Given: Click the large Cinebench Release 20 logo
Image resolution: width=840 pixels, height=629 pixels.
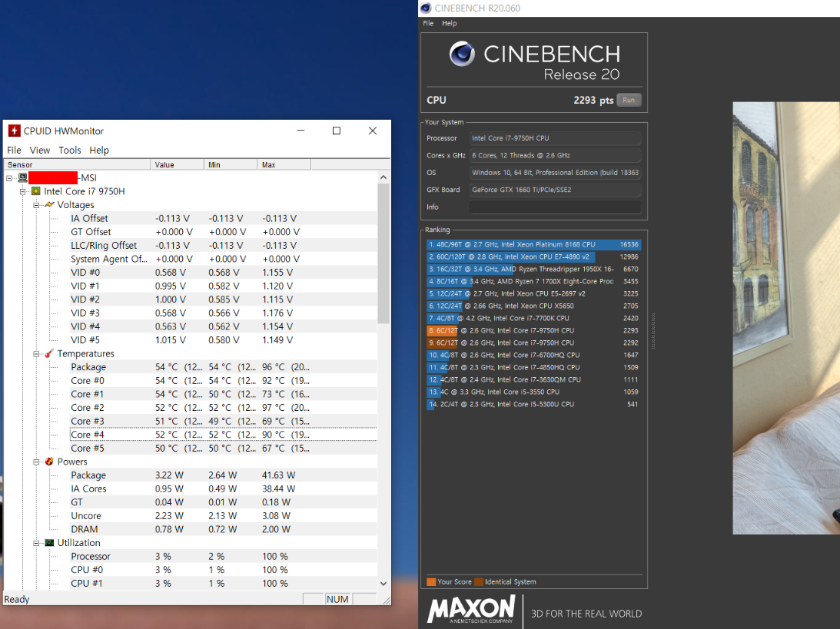Looking at the screenshot, I should (x=535, y=61).
